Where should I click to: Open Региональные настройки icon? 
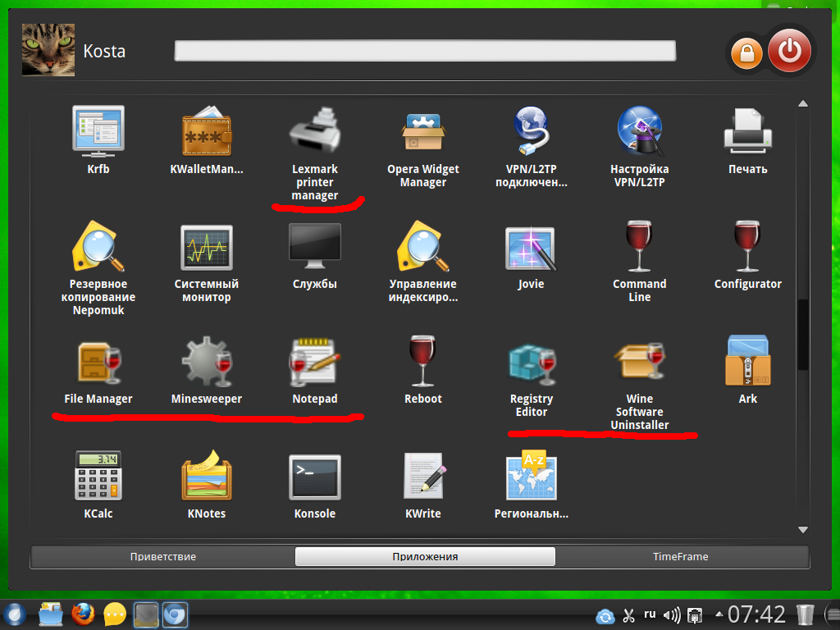532,475
